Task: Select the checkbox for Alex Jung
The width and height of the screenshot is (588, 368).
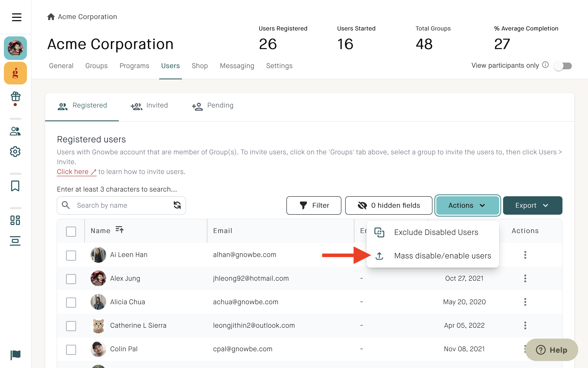Action: point(71,279)
